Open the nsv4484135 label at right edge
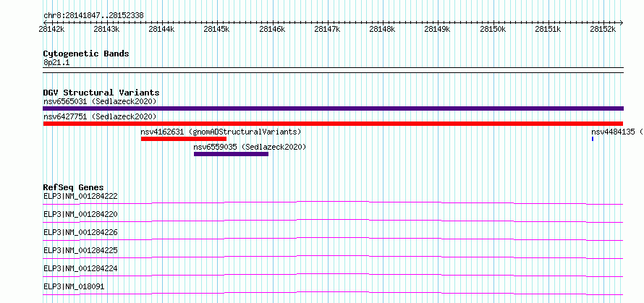 tap(617, 132)
